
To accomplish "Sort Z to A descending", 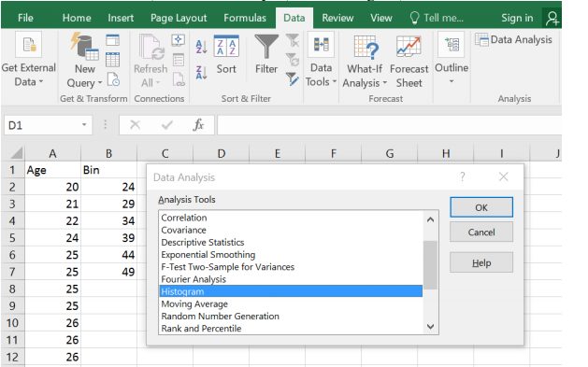I will pos(201,72).
